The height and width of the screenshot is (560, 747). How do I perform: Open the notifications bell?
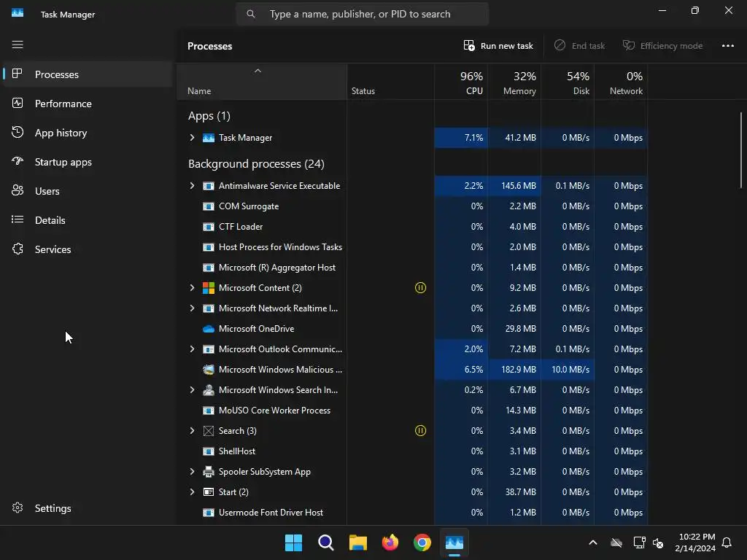click(727, 542)
